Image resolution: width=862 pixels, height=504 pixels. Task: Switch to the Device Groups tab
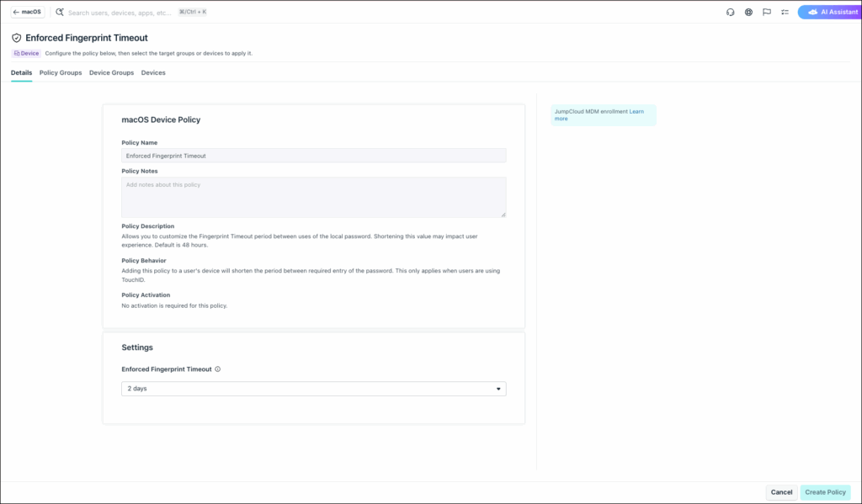(x=112, y=72)
